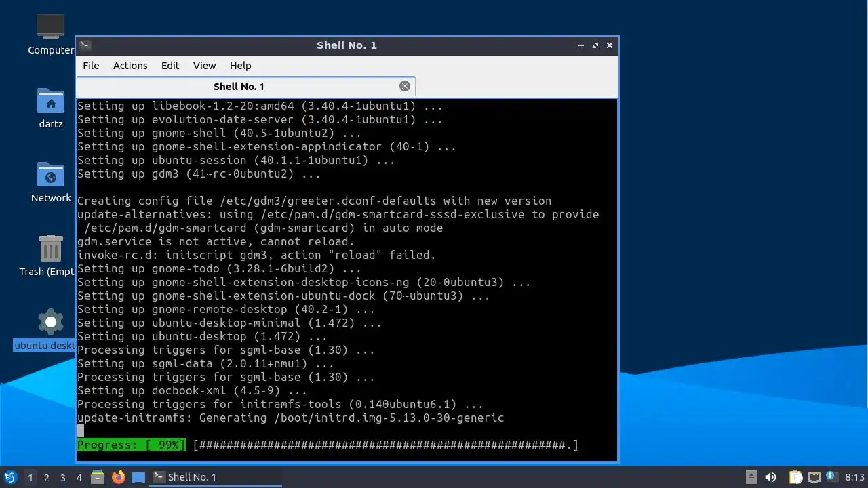The height and width of the screenshot is (488, 868).
Task: Close the Shell No. 1 window
Action: click(x=610, y=45)
